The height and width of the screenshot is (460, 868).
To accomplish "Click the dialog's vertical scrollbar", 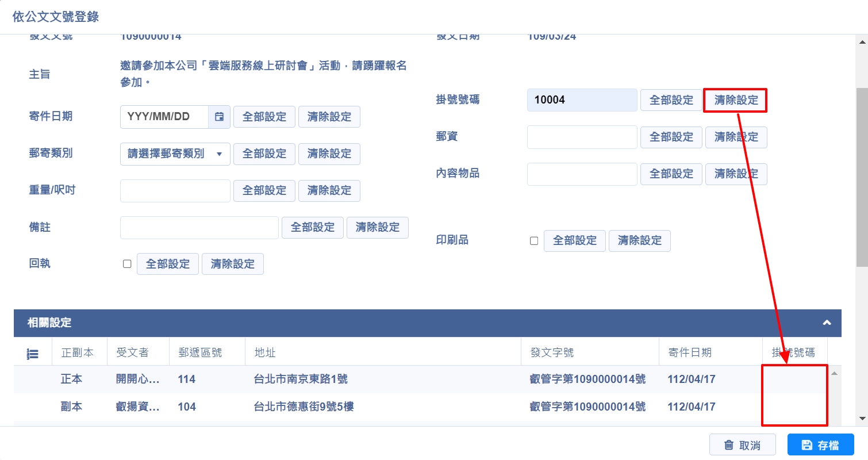I will click(862, 172).
